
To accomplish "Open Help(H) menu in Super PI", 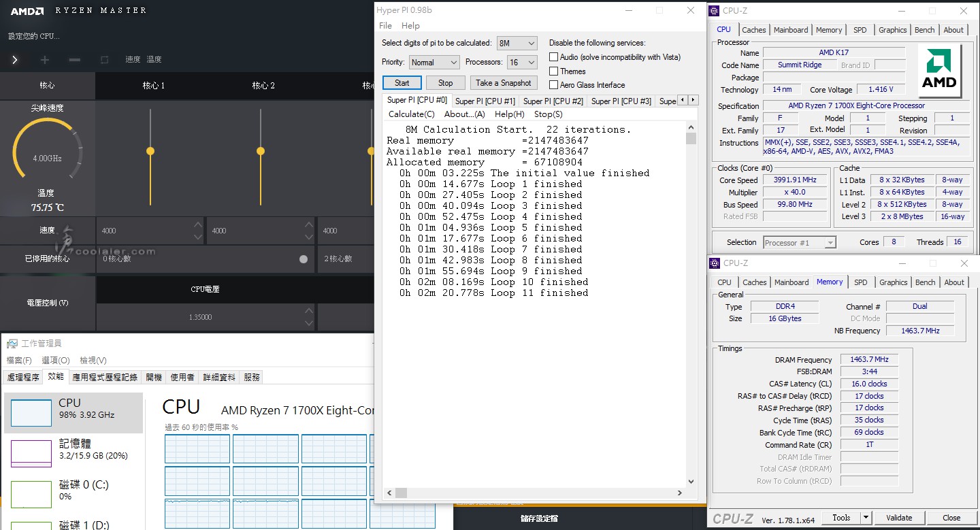I will point(509,114).
